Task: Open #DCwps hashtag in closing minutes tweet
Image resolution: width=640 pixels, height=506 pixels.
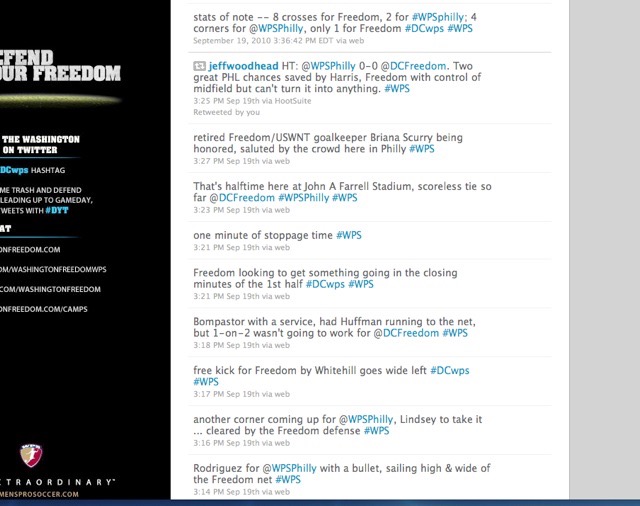Action: point(325,284)
